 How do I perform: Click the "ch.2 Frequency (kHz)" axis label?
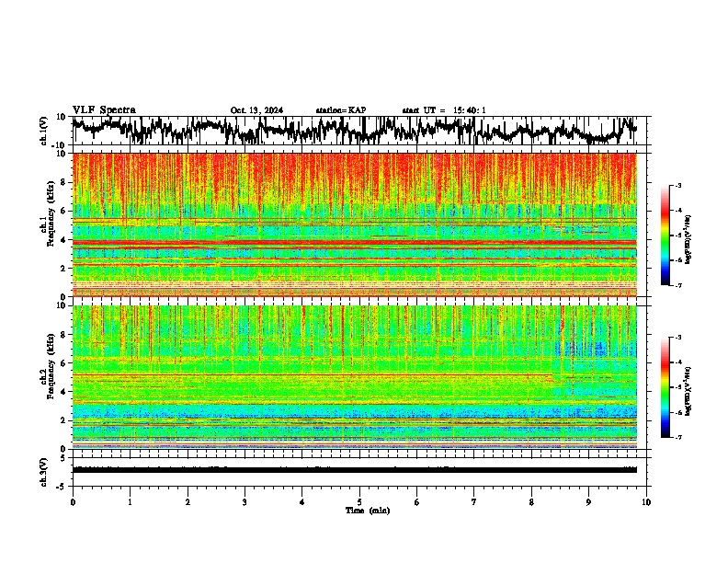click(47, 366)
